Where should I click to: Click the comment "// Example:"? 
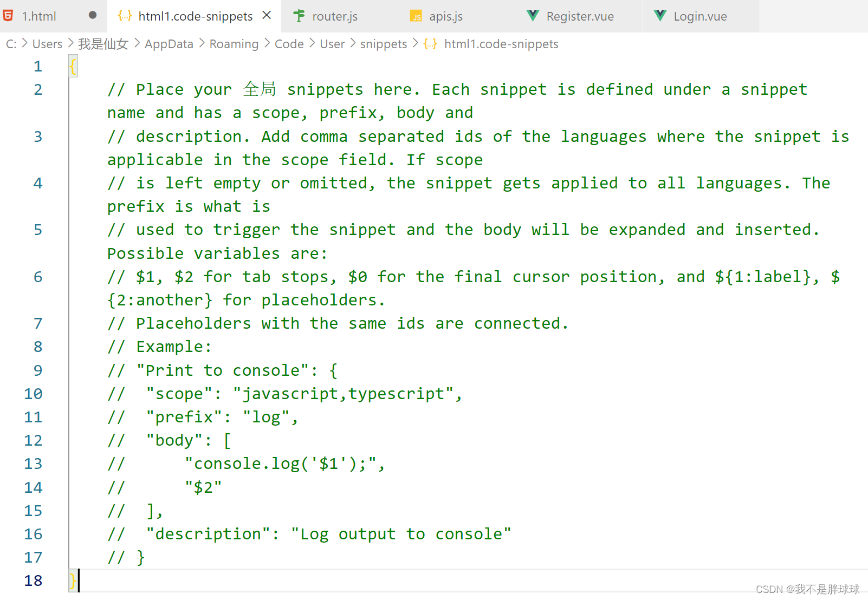(x=159, y=347)
